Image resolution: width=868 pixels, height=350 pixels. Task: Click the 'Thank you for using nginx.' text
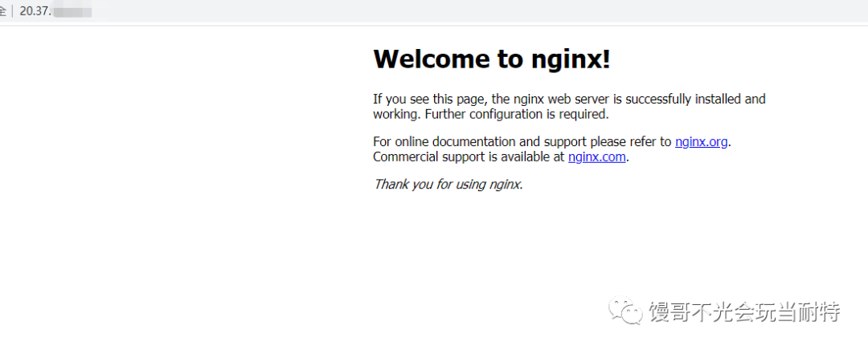coord(448,184)
